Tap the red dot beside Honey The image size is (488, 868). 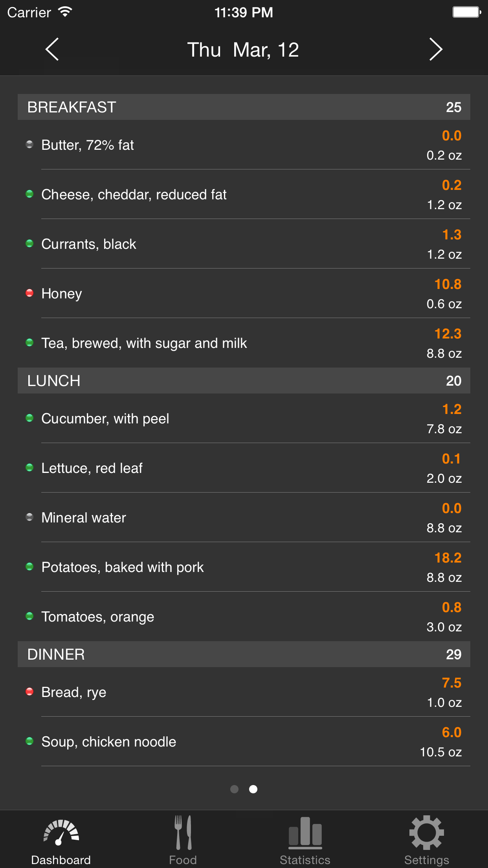tap(29, 293)
